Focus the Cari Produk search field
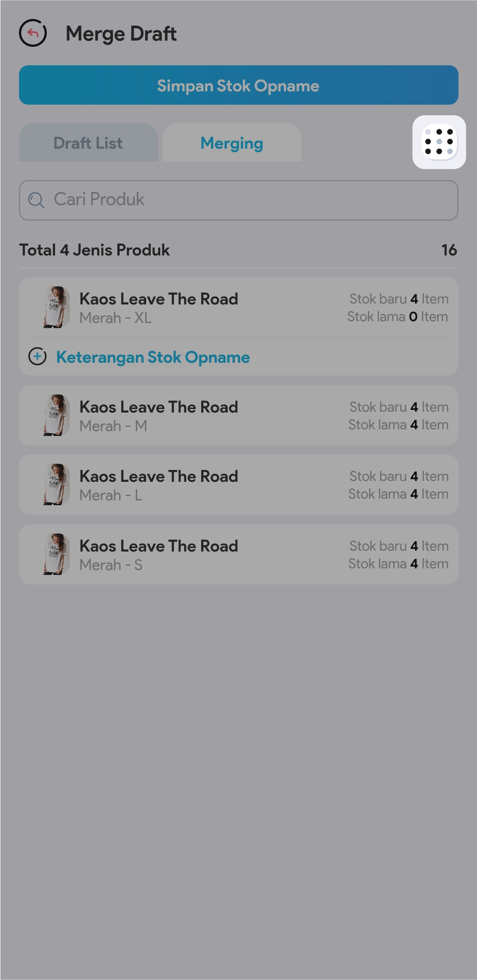477x980 pixels. (x=247, y=200)
